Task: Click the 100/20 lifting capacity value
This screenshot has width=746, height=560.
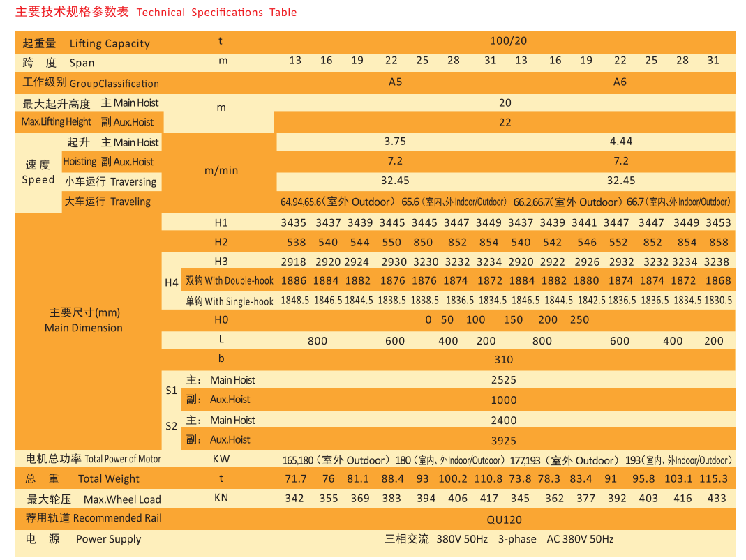Action: [x=508, y=41]
